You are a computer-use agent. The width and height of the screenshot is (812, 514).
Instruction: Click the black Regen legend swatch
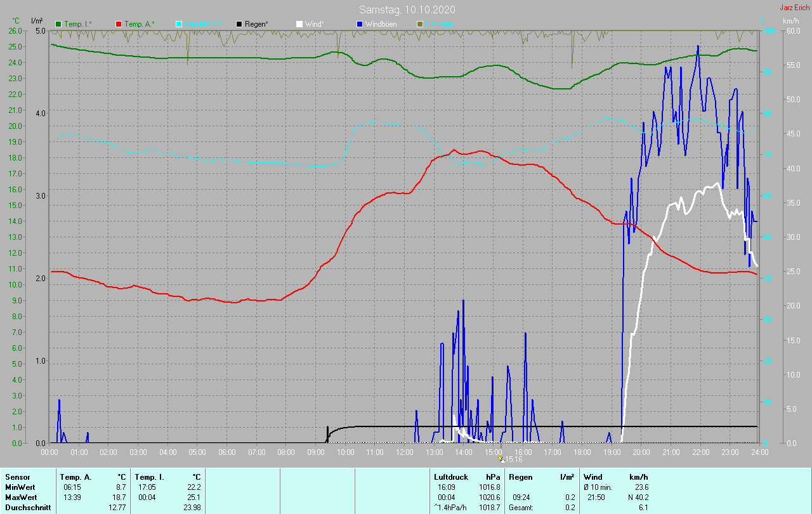(239, 24)
